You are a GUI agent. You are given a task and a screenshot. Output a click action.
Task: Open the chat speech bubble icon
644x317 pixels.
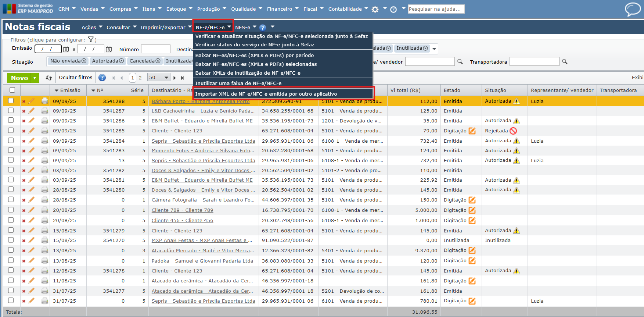click(633, 9)
